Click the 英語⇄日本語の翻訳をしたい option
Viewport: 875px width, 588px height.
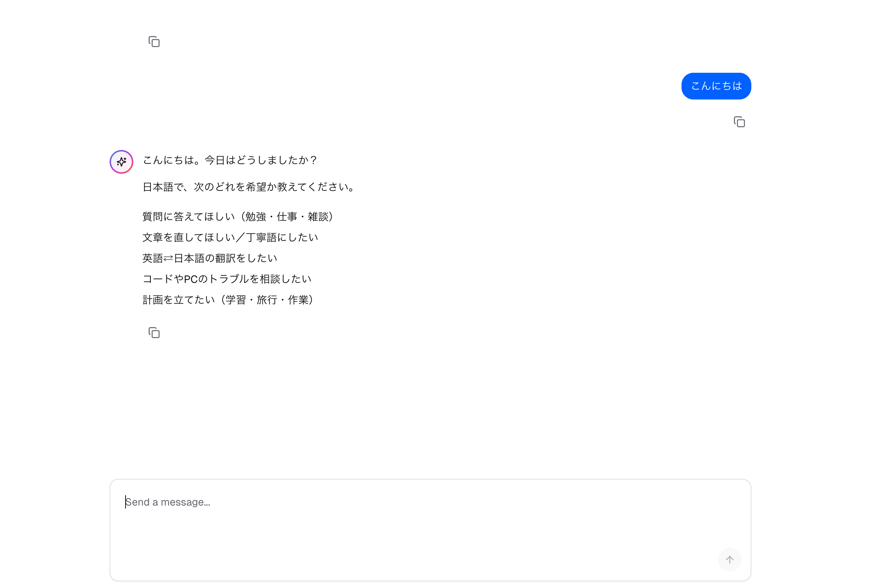tap(209, 258)
